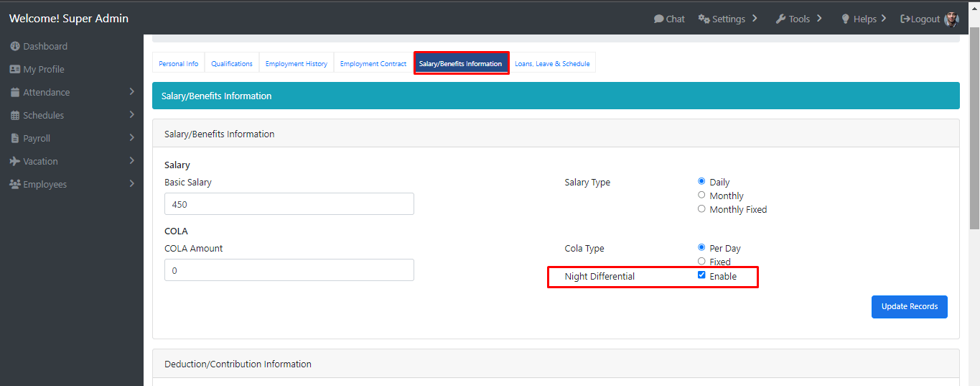Toggle Night Differential Enable checkbox
Screen dimensions: 980x386
[701, 275]
